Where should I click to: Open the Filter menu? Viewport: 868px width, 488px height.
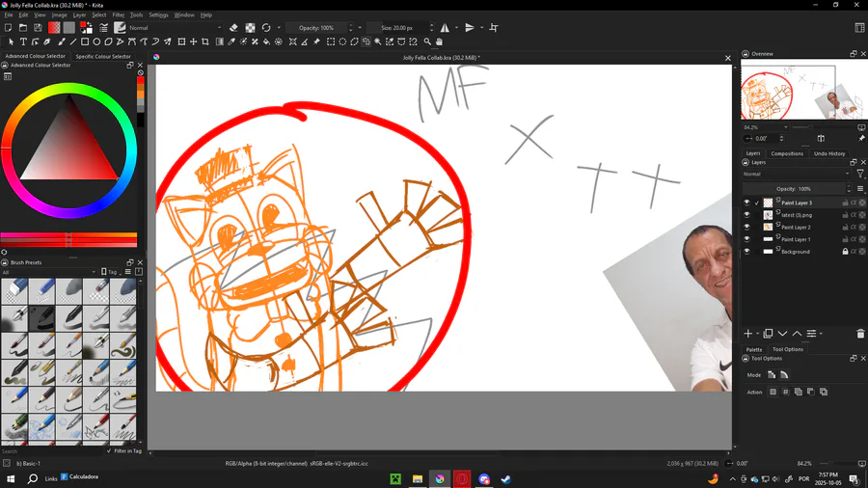pos(119,14)
